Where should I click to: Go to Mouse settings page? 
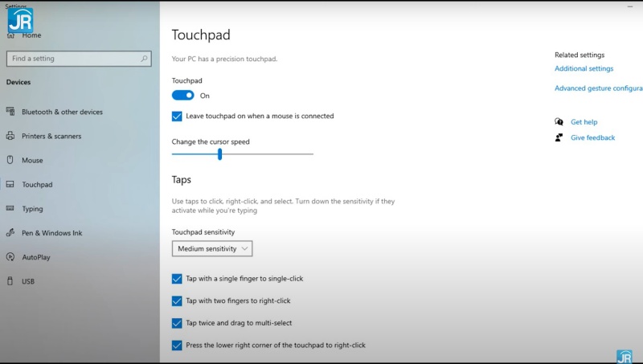32,160
